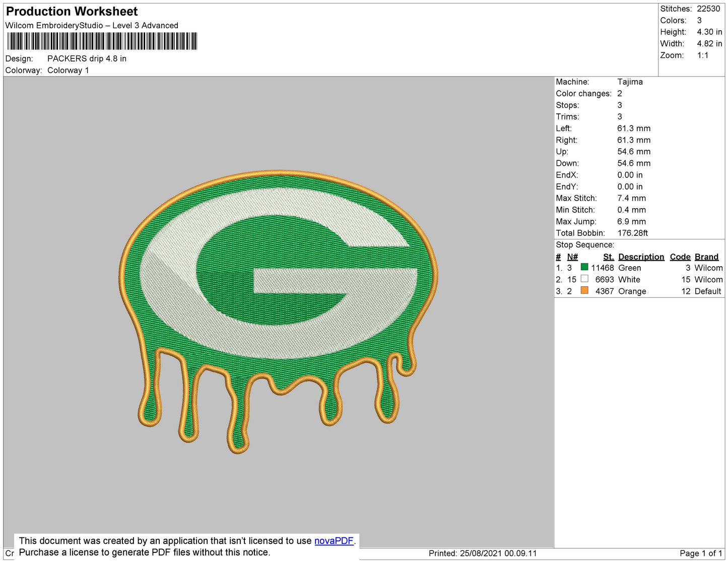Click the 'Description' column header
This screenshot has width=728, height=563.
click(x=641, y=257)
